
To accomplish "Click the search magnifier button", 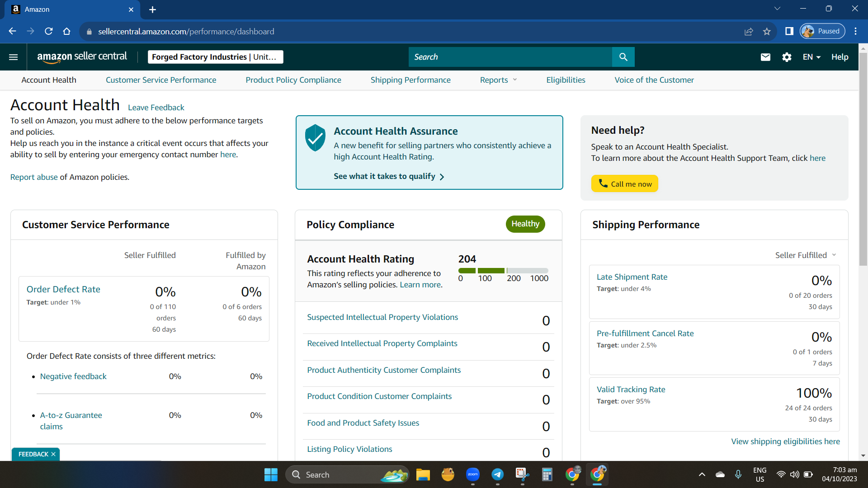I will click(x=623, y=57).
